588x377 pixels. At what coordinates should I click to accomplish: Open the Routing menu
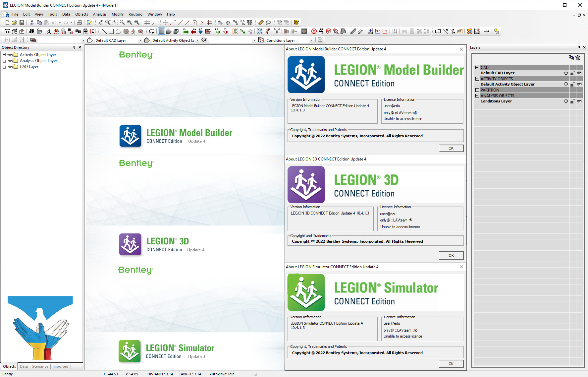[135, 14]
